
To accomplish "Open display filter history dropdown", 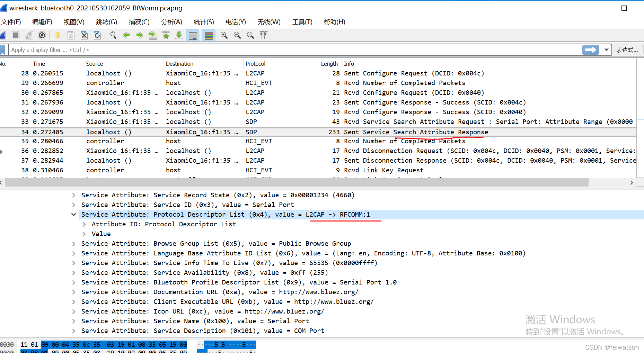I will coord(606,50).
